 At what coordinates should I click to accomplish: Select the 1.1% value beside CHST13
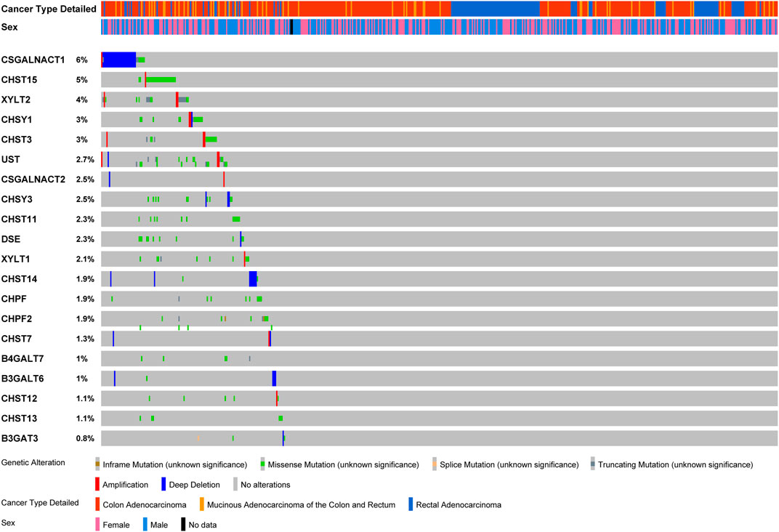coord(85,418)
